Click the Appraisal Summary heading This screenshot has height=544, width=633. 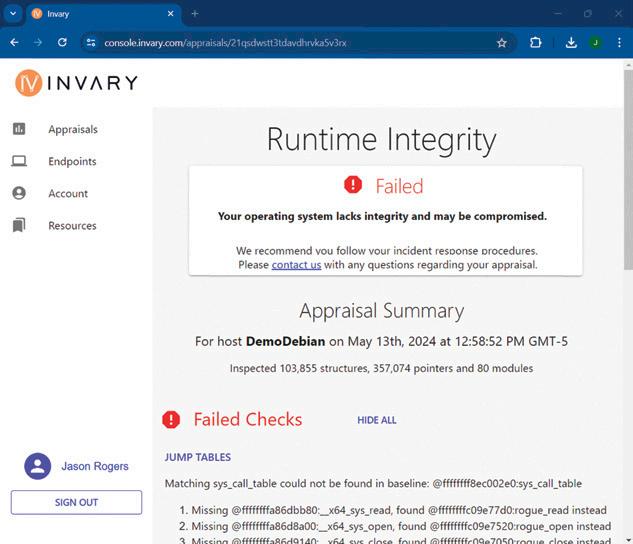[x=381, y=311]
